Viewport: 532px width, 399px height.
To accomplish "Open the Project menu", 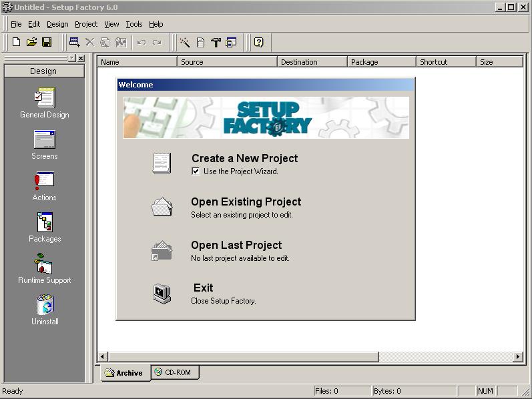I will click(x=85, y=24).
